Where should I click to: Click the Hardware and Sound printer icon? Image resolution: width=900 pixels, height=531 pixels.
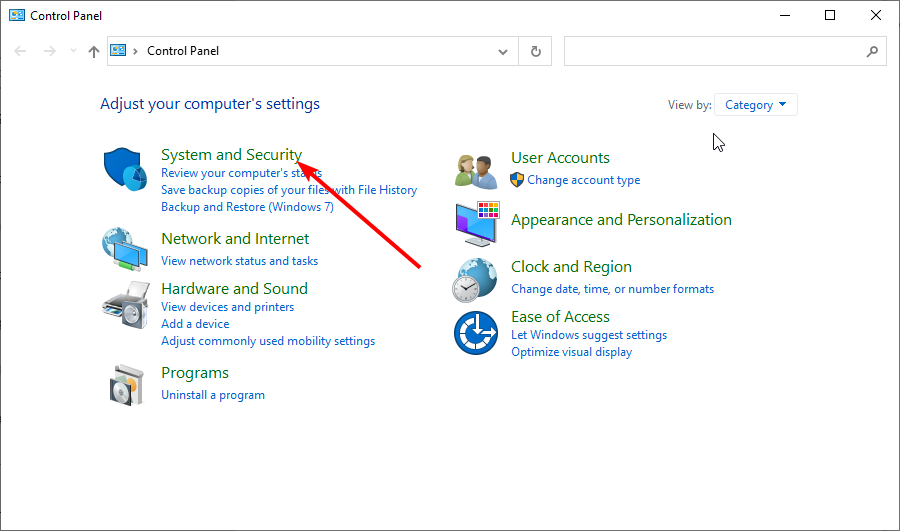(x=126, y=305)
